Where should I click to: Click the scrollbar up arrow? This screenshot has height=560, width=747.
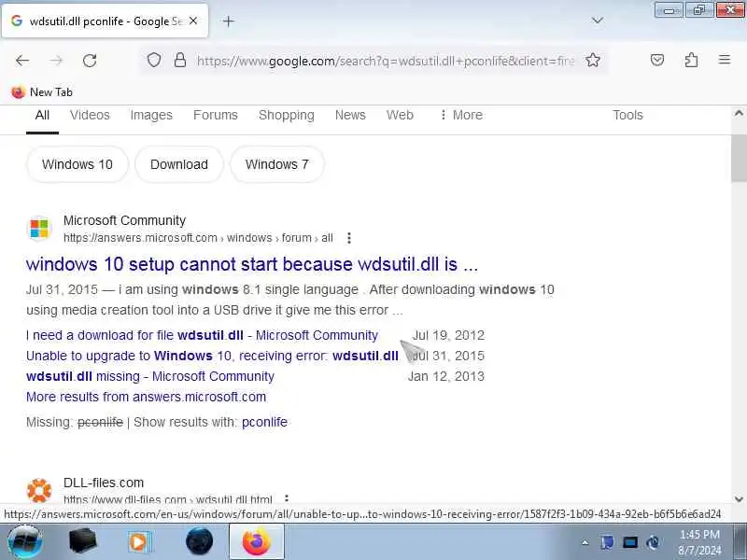click(739, 113)
